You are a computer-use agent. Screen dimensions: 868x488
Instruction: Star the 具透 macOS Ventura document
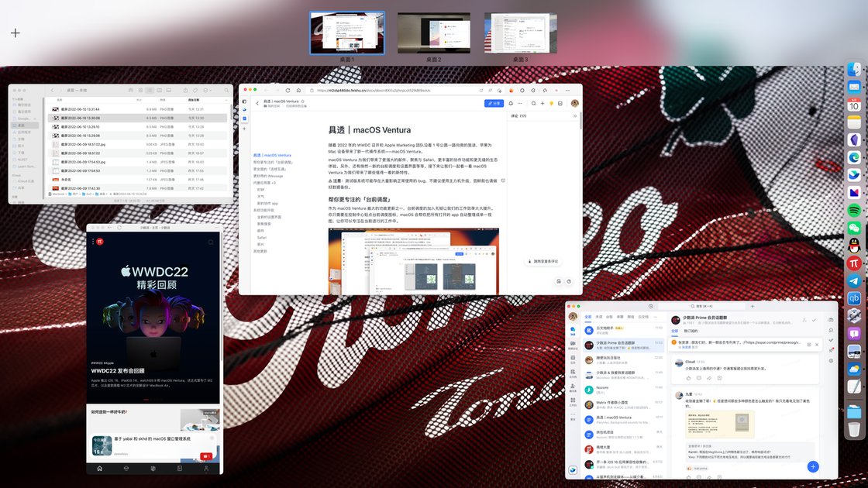(x=303, y=101)
